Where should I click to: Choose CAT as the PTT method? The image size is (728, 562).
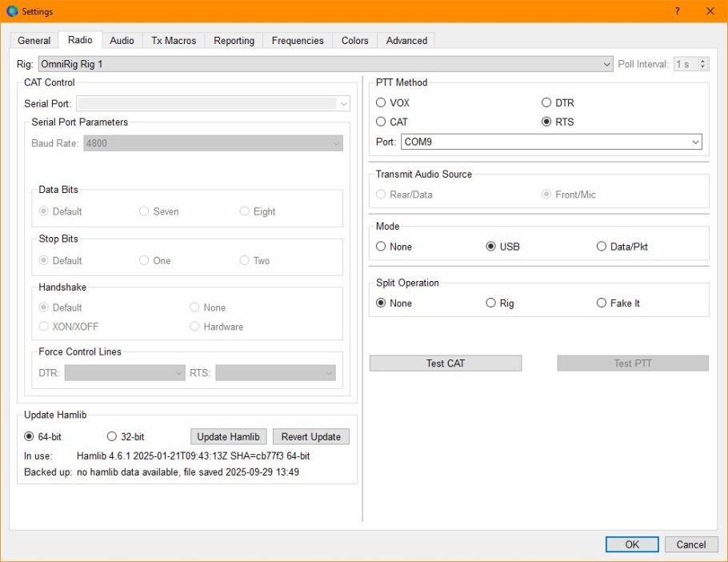tap(382, 122)
